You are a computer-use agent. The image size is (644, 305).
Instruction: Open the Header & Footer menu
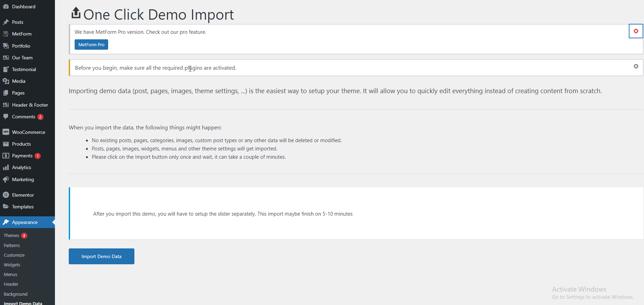point(30,105)
